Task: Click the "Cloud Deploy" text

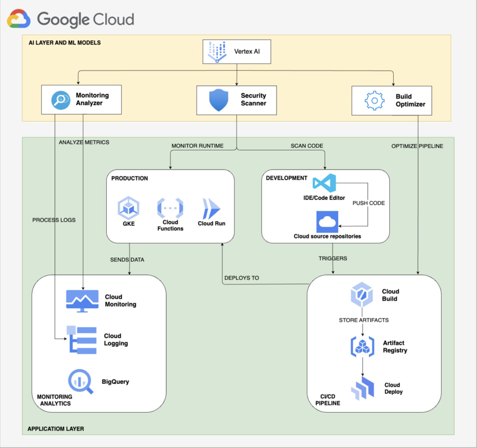Action: click(393, 388)
